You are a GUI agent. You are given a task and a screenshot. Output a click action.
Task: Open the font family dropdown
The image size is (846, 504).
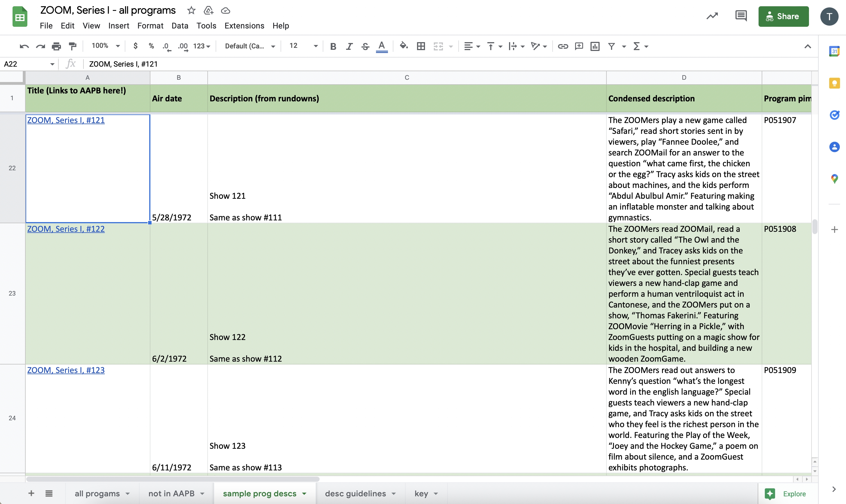(250, 46)
